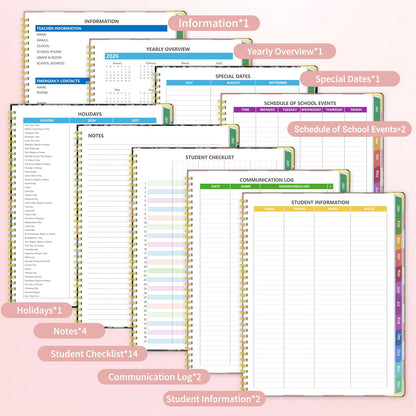
Task: Click the FRIDAY column header in schedule table
Action: coord(356,109)
